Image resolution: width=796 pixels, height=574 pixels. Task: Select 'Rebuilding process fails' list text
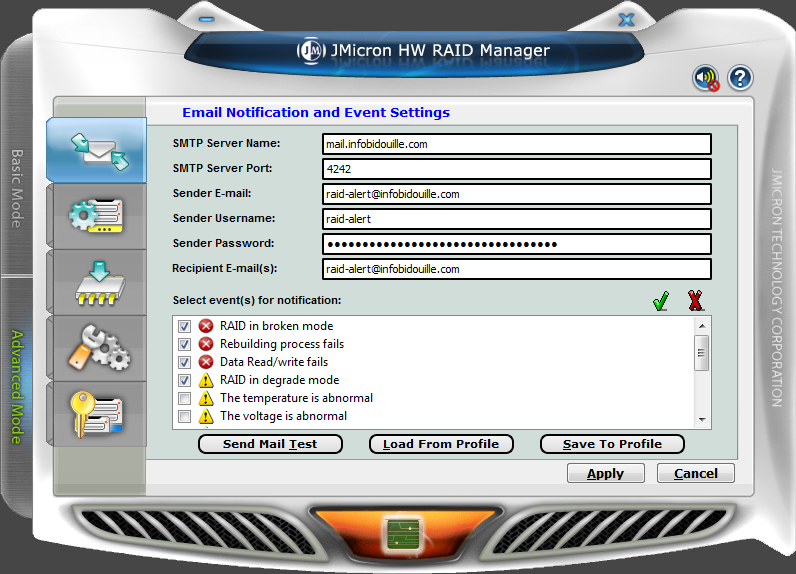point(282,344)
